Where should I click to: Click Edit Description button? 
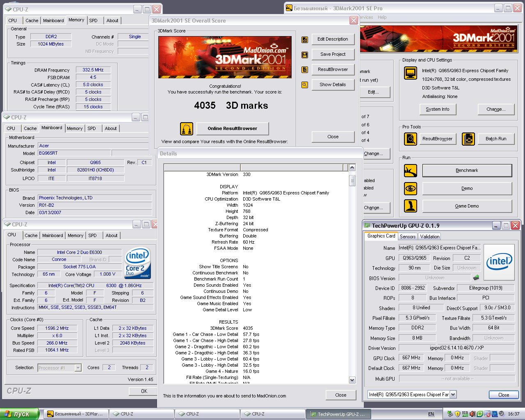(333, 39)
